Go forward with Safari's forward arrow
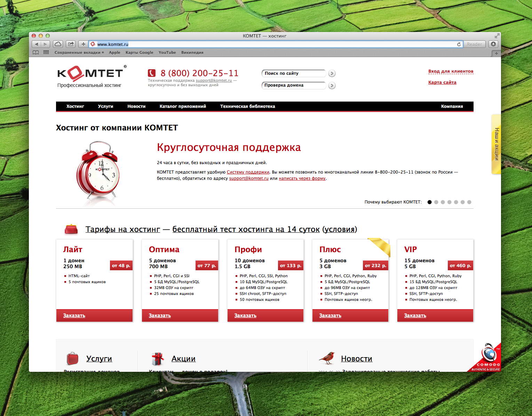The width and height of the screenshot is (532, 416). [x=46, y=44]
